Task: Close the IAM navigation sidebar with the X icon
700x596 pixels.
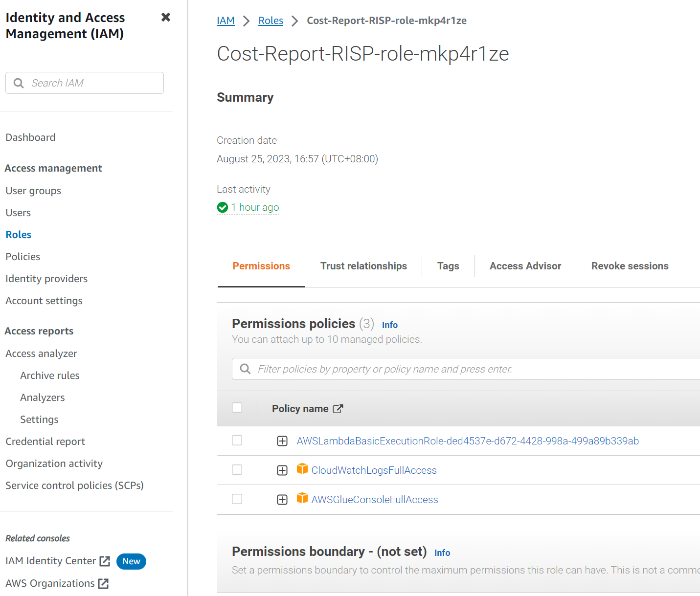Action: [x=165, y=17]
